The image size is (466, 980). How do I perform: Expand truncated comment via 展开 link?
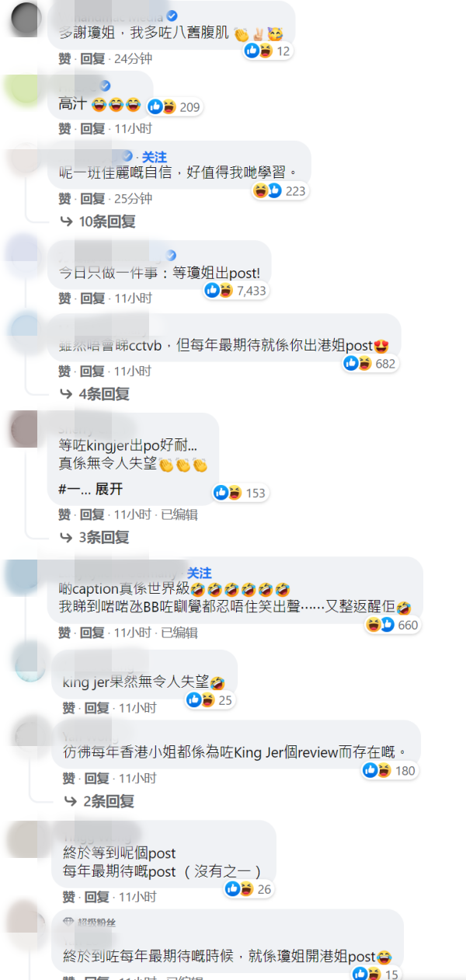click(109, 490)
